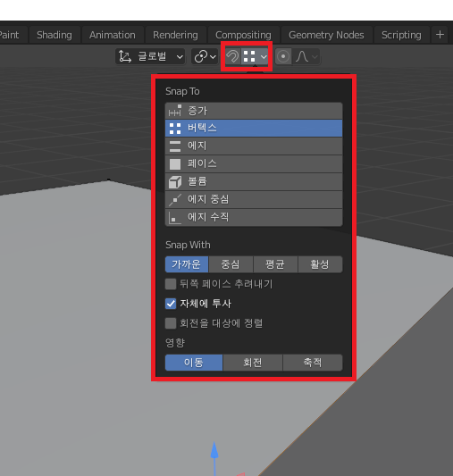
Task: Select 볼륨 (Volume) snap option
Action: (254, 182)
